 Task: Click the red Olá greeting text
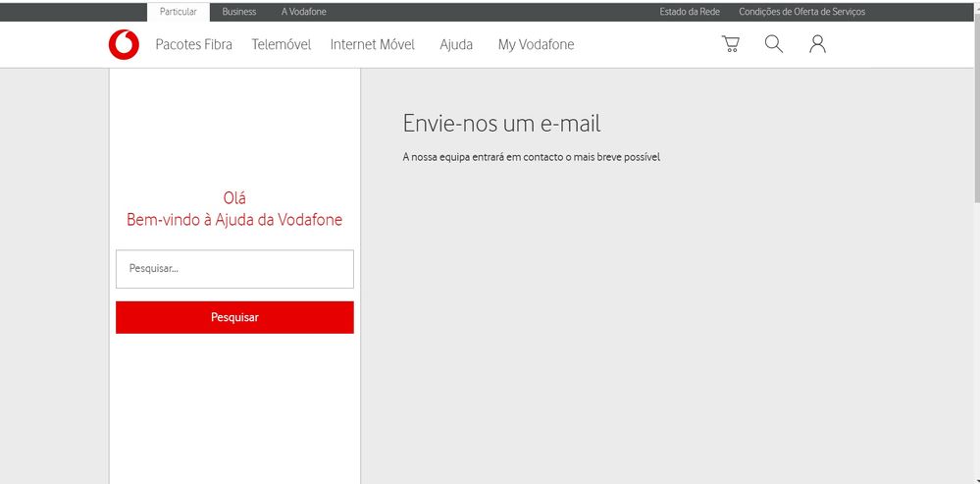click(234, 198)
